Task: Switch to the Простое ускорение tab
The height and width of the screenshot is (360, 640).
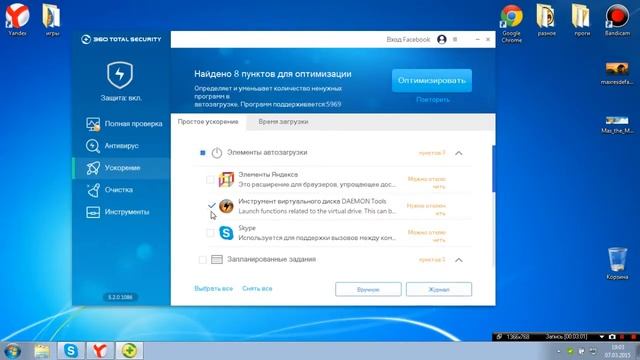Action: 208,122
